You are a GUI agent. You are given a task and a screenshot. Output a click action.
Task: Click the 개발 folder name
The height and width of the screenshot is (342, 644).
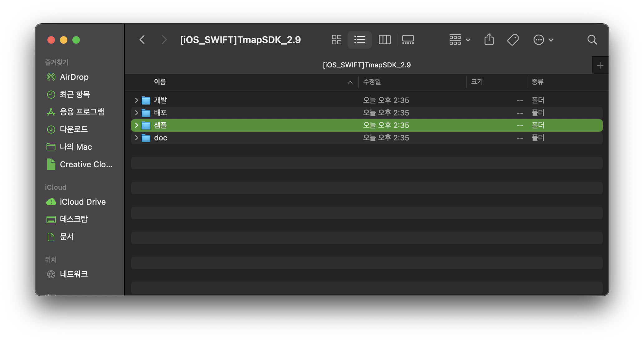[x=160, y=100]
